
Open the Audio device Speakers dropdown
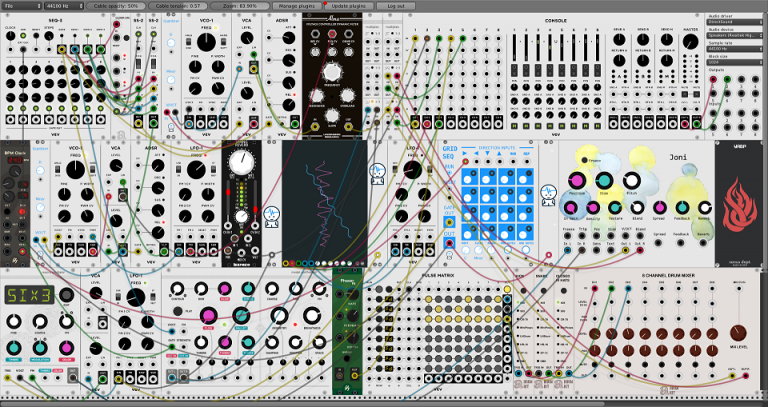(735, 36)
